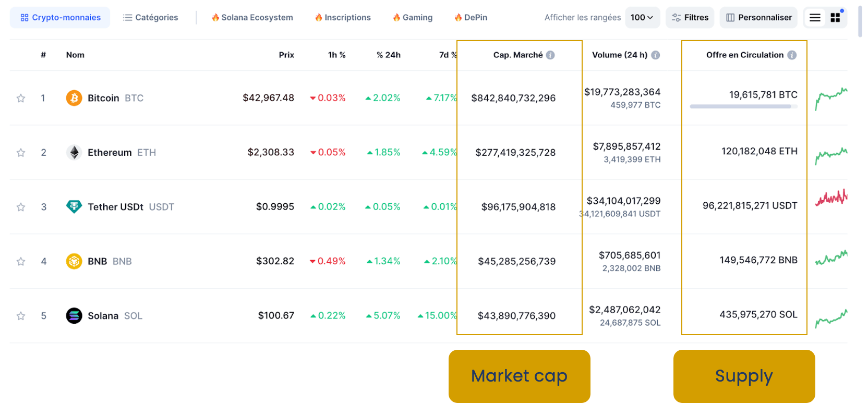Screen dimensions: 868x417
Task: Click the Personnaliser button
Action: point(758,17)
